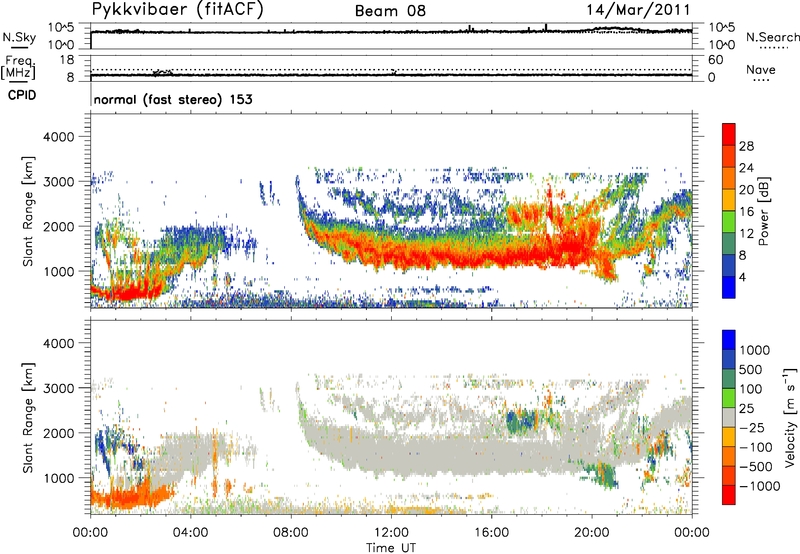Screen dimensions: 800x554
Task: Click the dotted line sample under Nave
Action: (x=762, y=80)
